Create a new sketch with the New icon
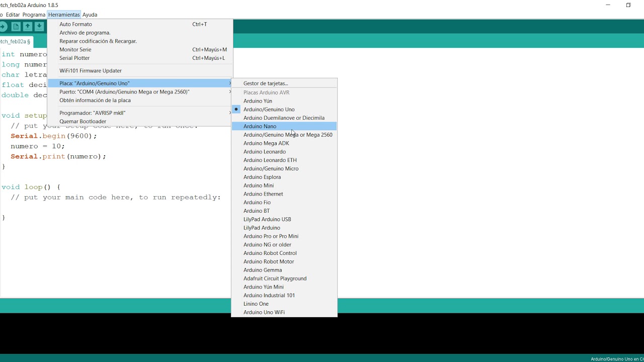Image resolution: width=644 pixels, height=362 pixels. pos(16,27)
